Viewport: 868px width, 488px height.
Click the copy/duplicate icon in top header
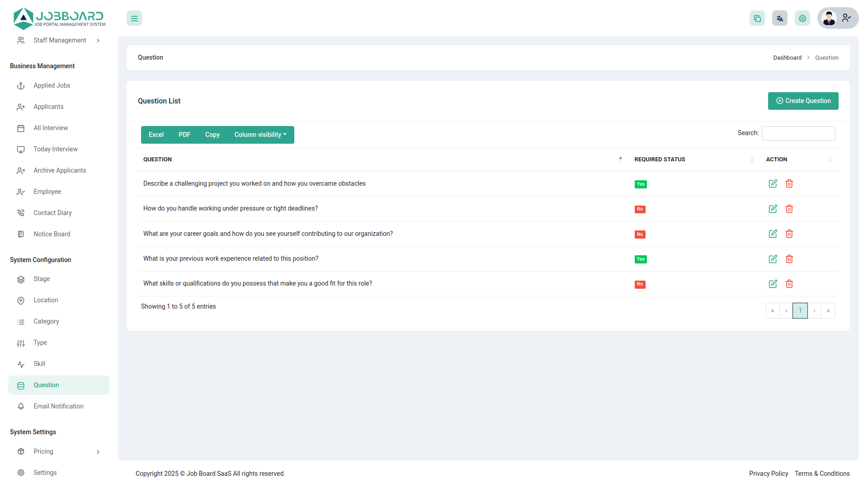click(x=757, y=19)
